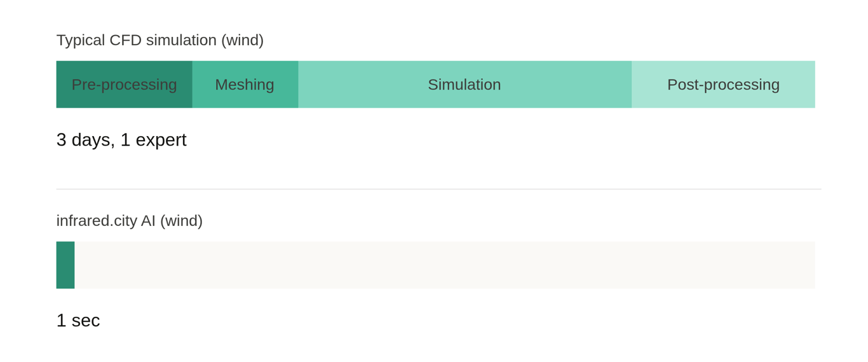Click the word "Pre-processing" label text
The image size is (868, 362).
(124, 85)
